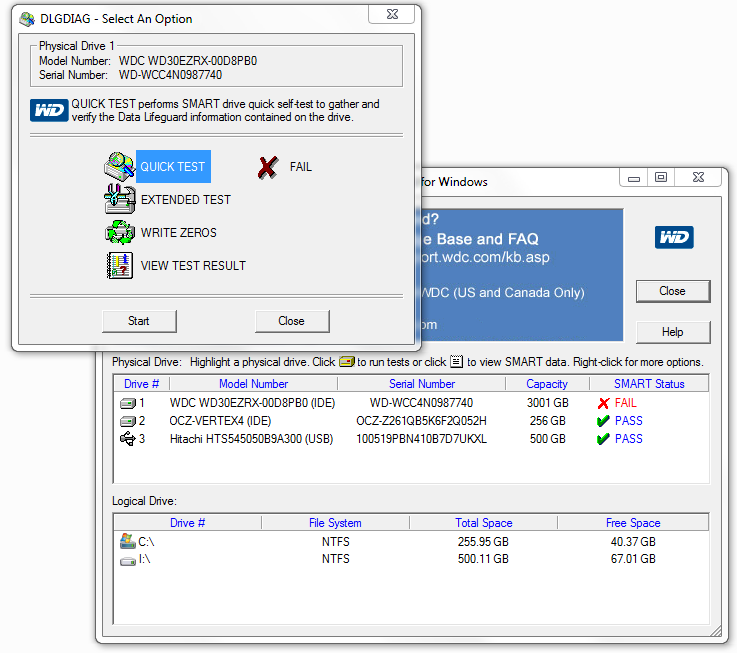The image size is (737, 653).
Task: Click the drive icon for drive 1
Action: [x=127, y=403]
